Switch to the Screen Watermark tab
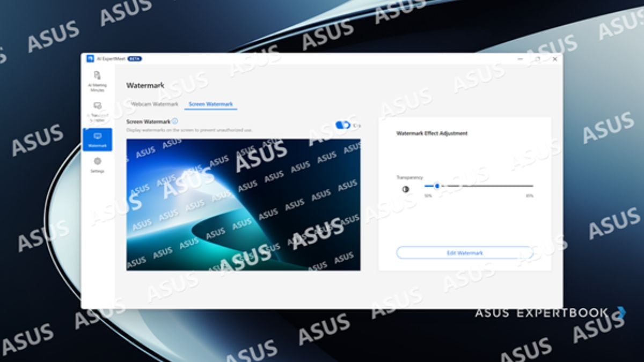Viewport: 644px width, 362px height. (211, 104)
